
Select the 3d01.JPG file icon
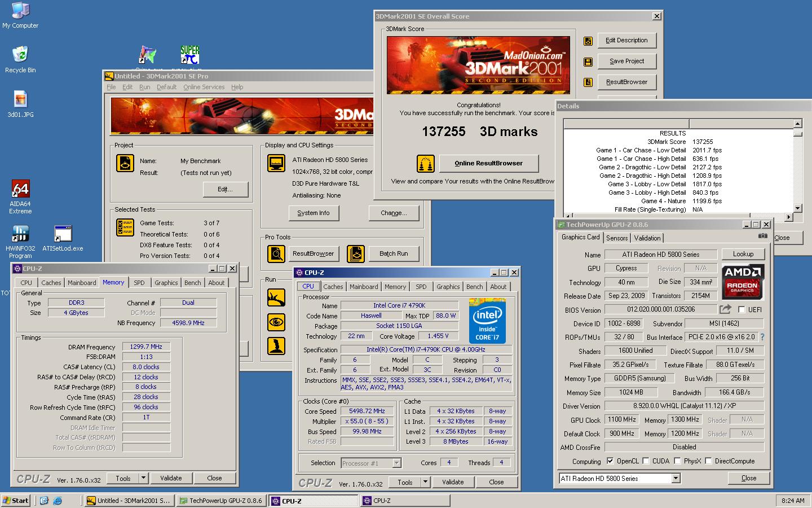click(x=20, y=104)
